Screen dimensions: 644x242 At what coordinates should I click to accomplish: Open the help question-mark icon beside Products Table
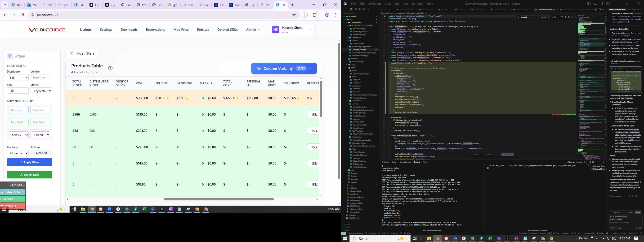coord(110,68)
